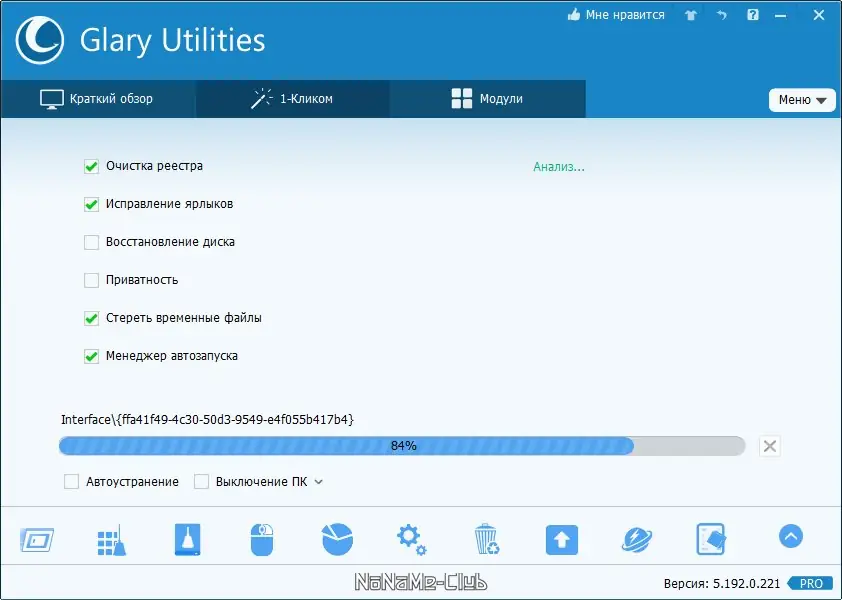Open the Software Update upward arrow icon
Image resolution: width=842 pixels, height=600 pixels.
click(x=562, y=540)
